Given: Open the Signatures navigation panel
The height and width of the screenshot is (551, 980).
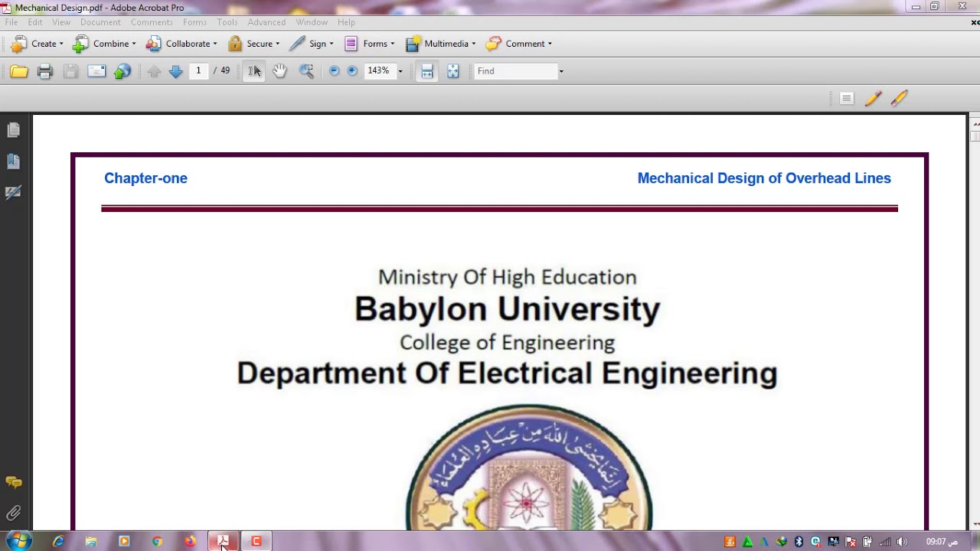Looking at the screenshot, I should tap(13, 192).
